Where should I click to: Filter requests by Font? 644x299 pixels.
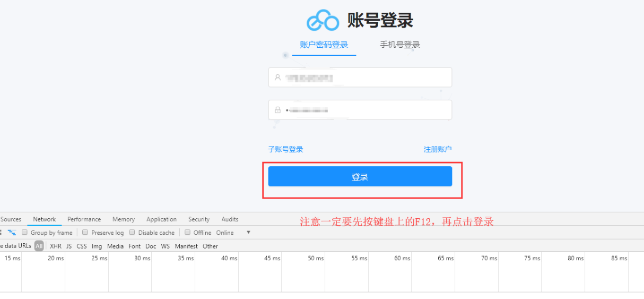tap(135, 246)
